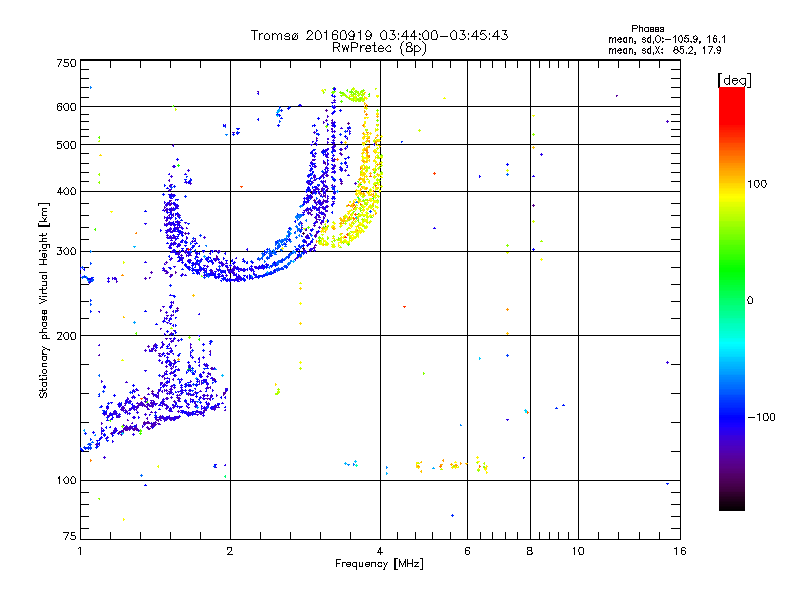Click the 'Phases' header label
The height and width of the screenshot is (600, 800).
pyautogui.click(x=647, y=29)
